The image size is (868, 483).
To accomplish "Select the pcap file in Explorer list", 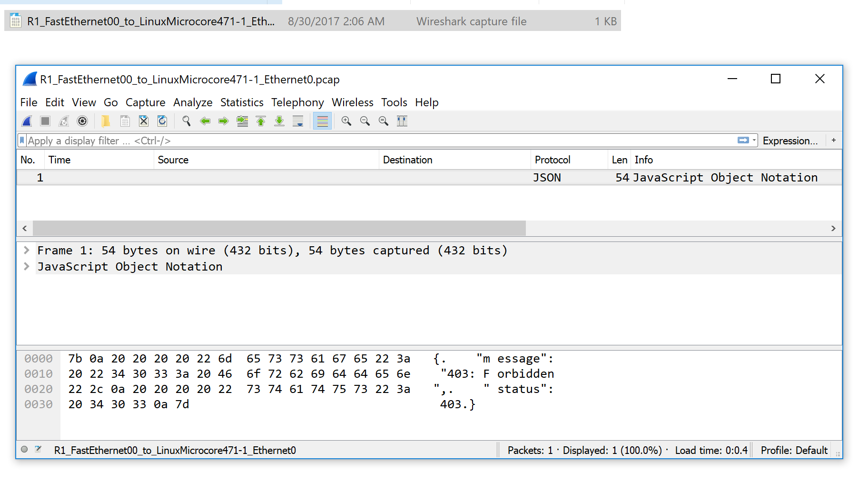I will tap(313, 21).
